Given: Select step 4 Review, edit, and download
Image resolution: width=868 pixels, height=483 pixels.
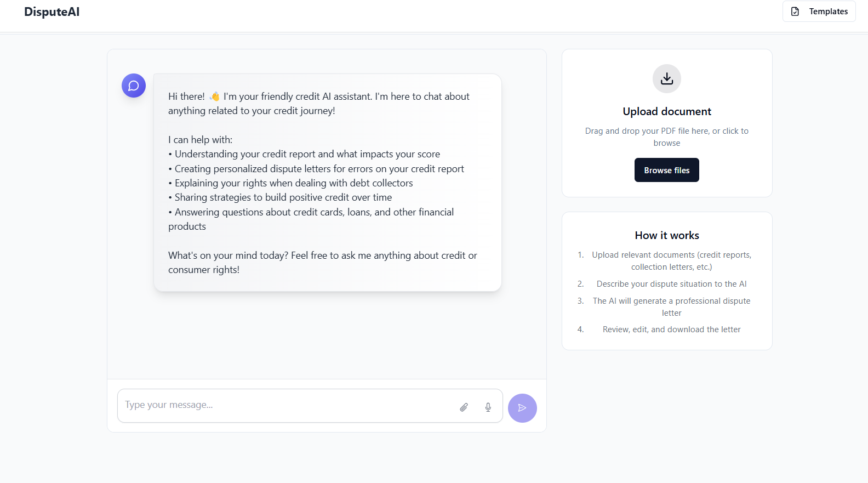Looking at the screenshot, I should [x=671, y=329].
